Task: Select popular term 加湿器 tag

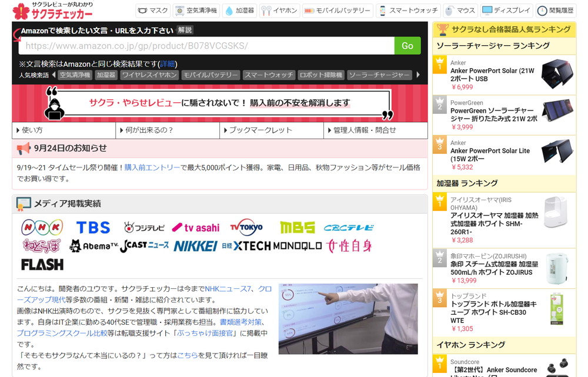Action: [x=106, y=75]
